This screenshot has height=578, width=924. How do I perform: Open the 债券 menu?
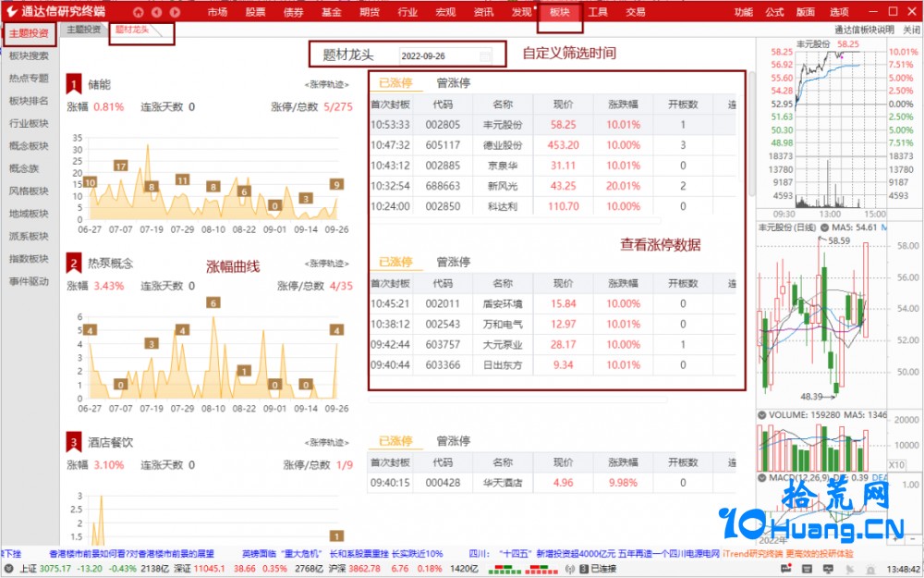[x=294, y=12]
